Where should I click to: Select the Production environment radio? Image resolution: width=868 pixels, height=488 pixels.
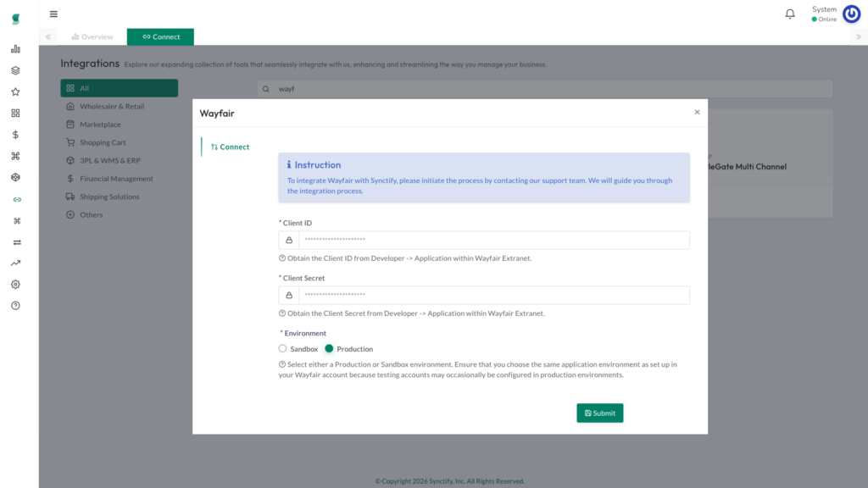330,348
